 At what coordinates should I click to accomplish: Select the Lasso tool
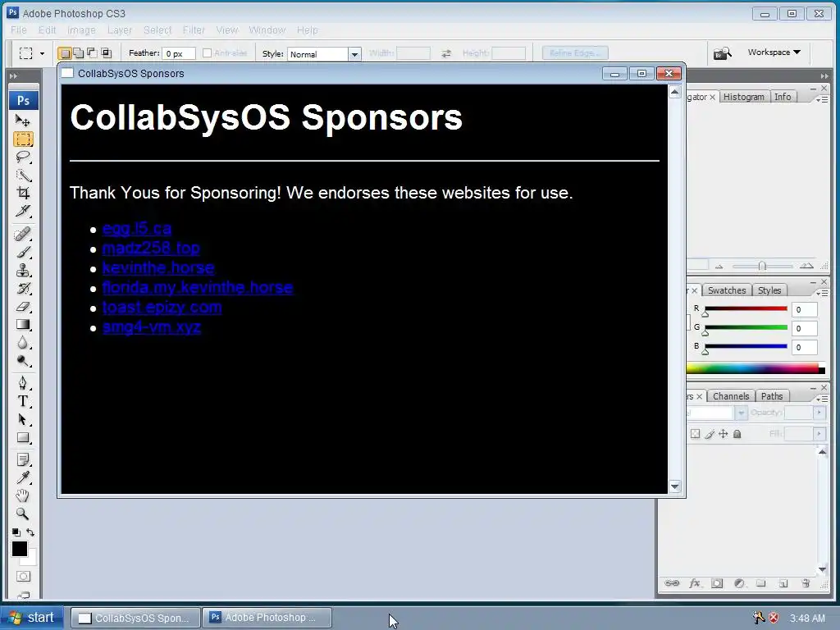click(x=23, y=157)
